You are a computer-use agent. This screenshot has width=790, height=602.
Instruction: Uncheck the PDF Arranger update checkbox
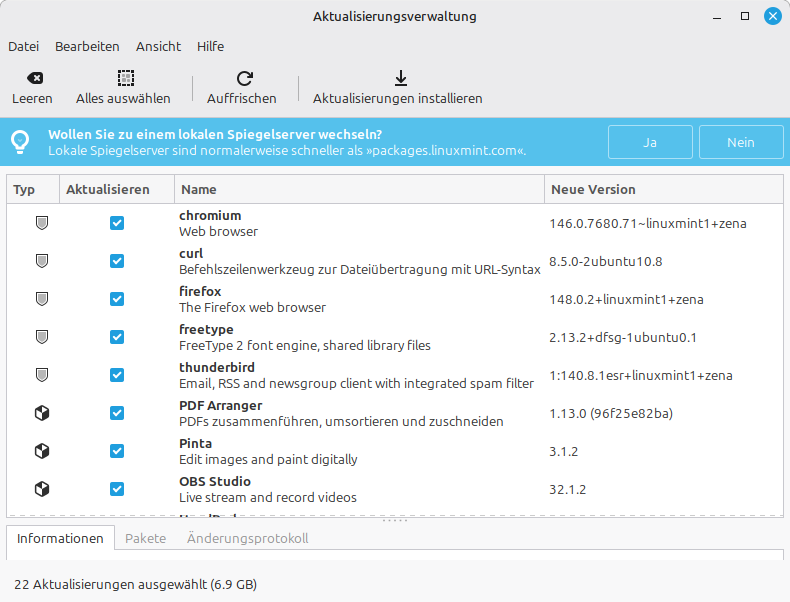tap(117, 413)
